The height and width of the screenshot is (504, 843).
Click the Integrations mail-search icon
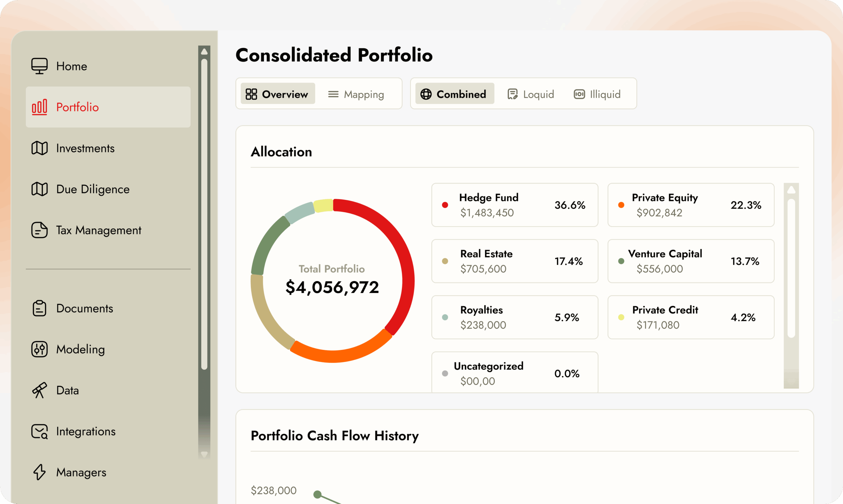click(x=40, y=431)
